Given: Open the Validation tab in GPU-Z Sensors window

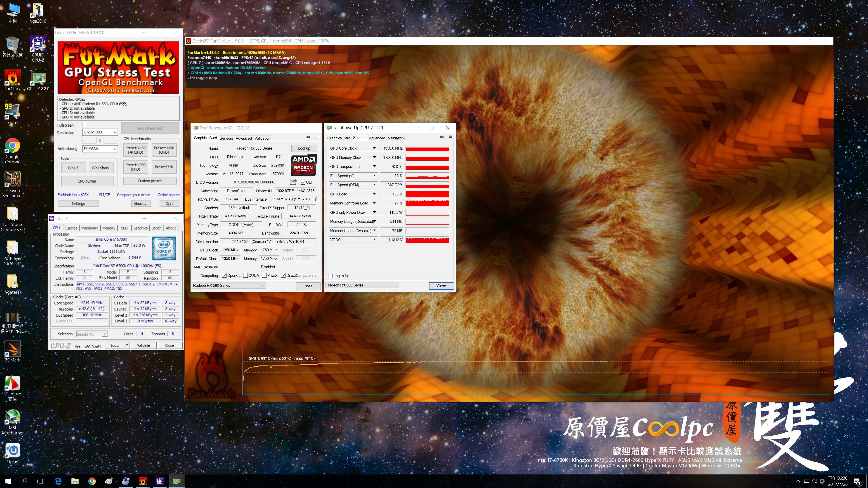Looking at the screenshot, I should pyautogui.click(x=396, y=138).
